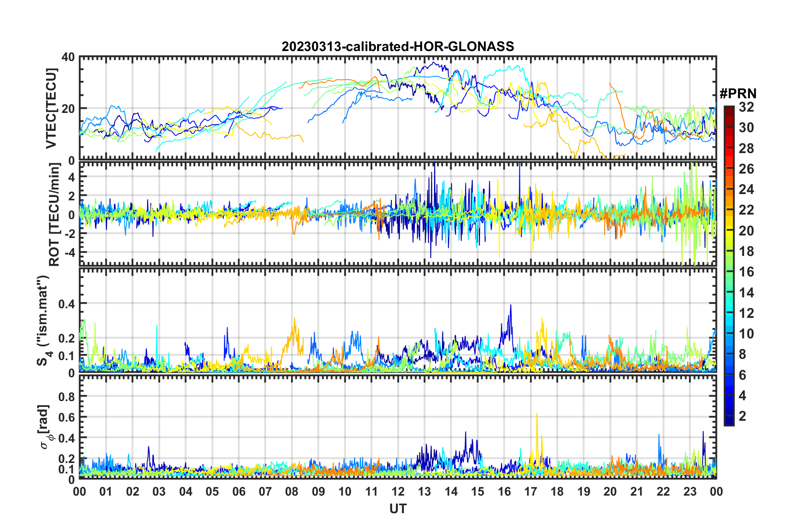This screenshot has width=796, height=532.
Task: Click the 0.8 tick on the sigma-phi axis
Action: point(68,396)
